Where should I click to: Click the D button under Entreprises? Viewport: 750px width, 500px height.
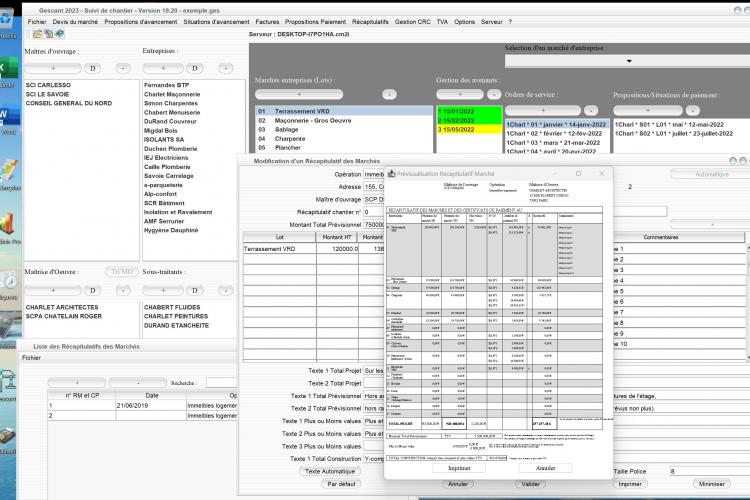click(195, 68)
